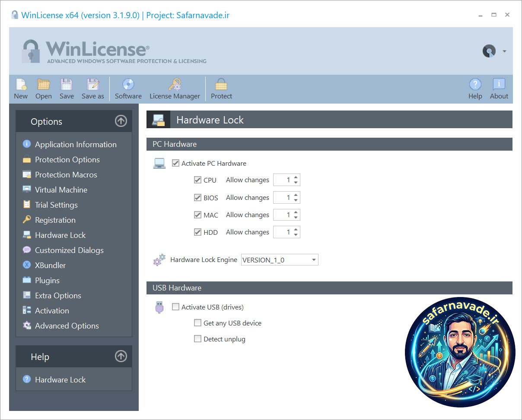This screenshot has height=420, width=522.
Task: Open Hardware Lock help link
Action: click(60, 379)
